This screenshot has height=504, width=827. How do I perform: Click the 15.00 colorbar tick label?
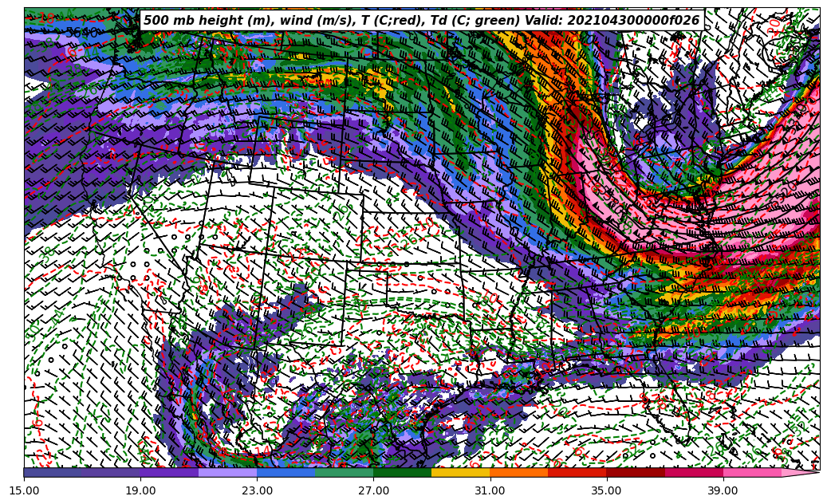(x=25, y=490)
